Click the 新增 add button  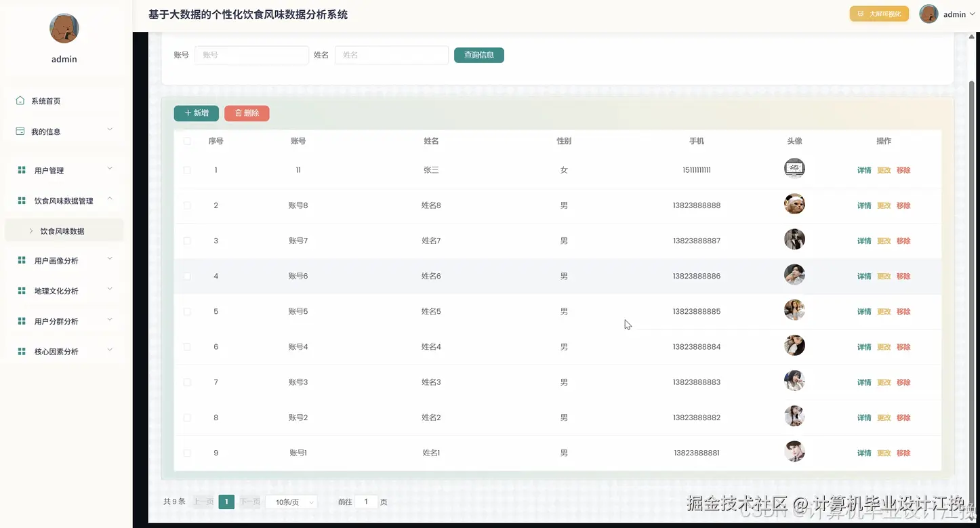[197, 113]
